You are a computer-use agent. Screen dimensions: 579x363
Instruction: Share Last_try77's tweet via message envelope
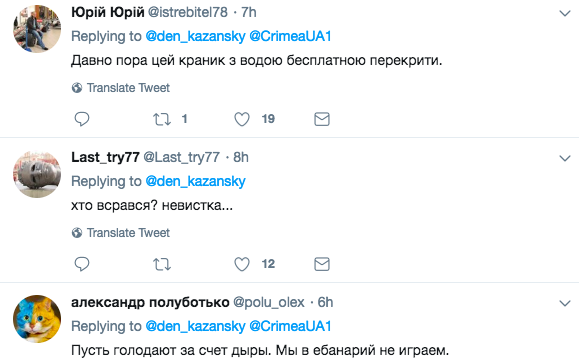pyautogui.click(x=322, y=264)
